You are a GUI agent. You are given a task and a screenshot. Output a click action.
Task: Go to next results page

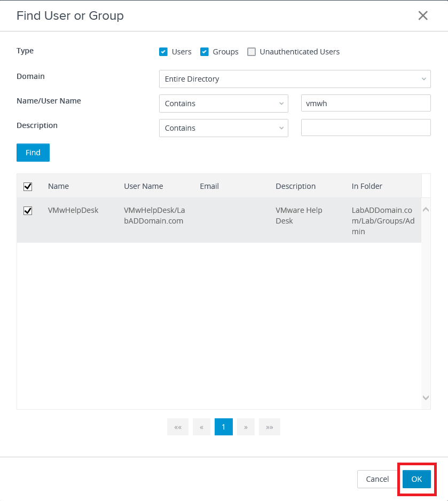click(x=246, y=427)
